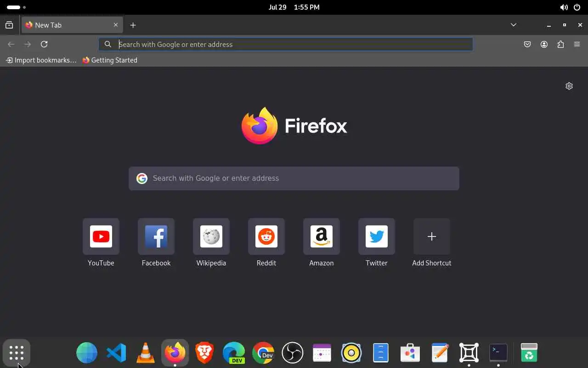Open the Firefox account menu

[544, 44]
